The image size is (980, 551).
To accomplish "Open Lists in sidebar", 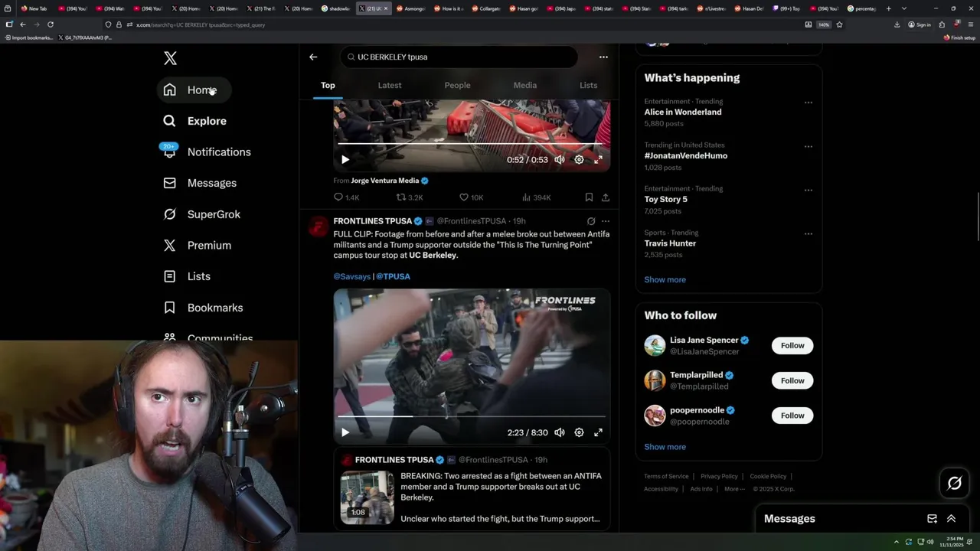I will (188, 276).
